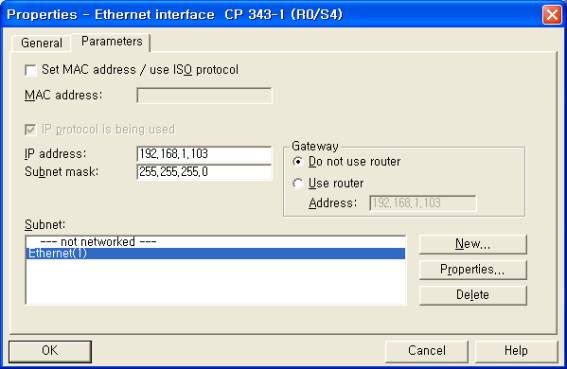Screen dimensions: 567x369
Task: Create a new subnet with New button
Action: (x=473, y=244)
